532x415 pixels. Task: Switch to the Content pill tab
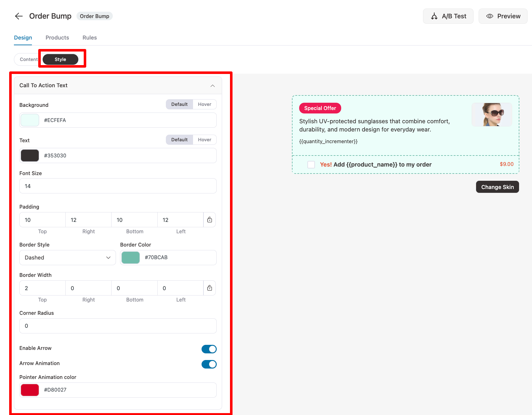click(x=28, y=59)
